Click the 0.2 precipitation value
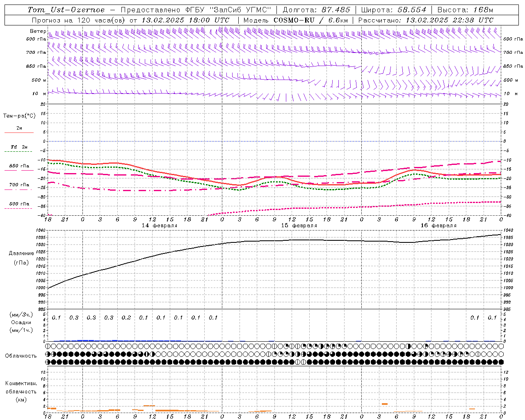 click(x=126, y=317)
